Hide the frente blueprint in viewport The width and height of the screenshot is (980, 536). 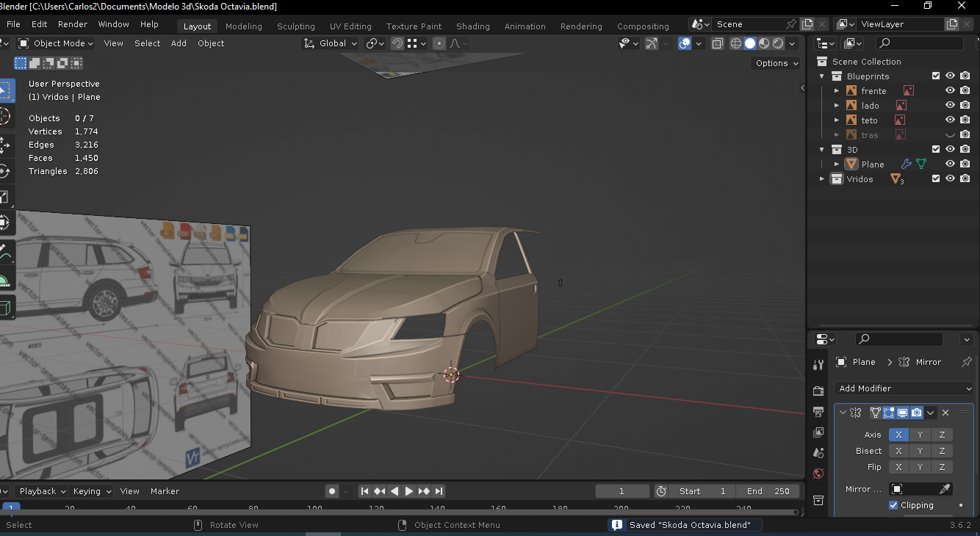pos(950,91)
